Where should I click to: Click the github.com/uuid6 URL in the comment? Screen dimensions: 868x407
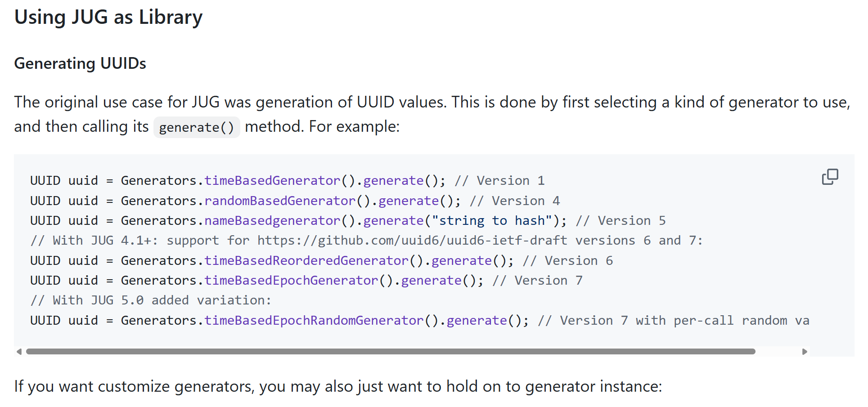[412, 241]
